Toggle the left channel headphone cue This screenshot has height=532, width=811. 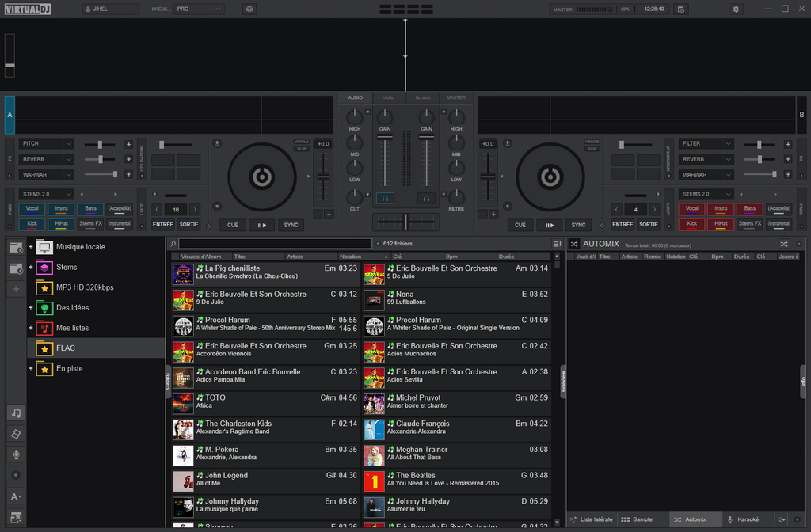[385, 198]
